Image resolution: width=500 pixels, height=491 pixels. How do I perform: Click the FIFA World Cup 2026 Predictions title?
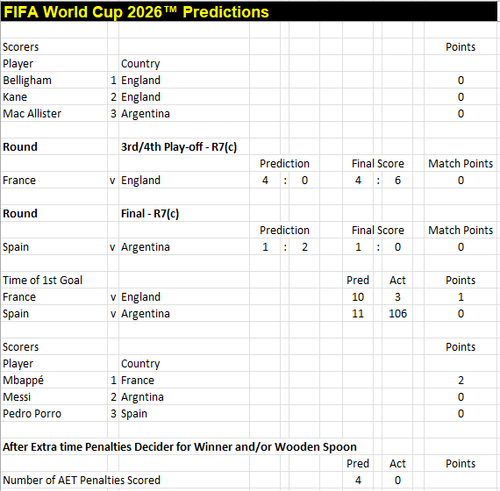[136, 12]
